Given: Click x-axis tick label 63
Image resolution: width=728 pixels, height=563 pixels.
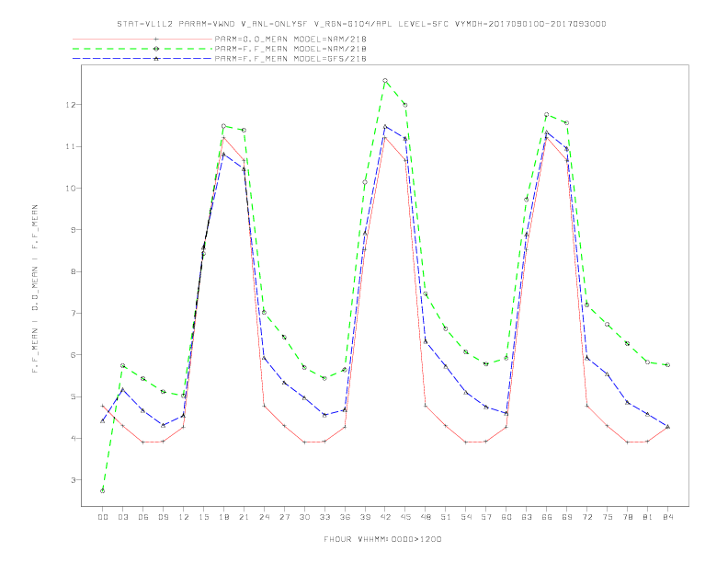Looking at the screenshot, I should click(x=527, y=517).
